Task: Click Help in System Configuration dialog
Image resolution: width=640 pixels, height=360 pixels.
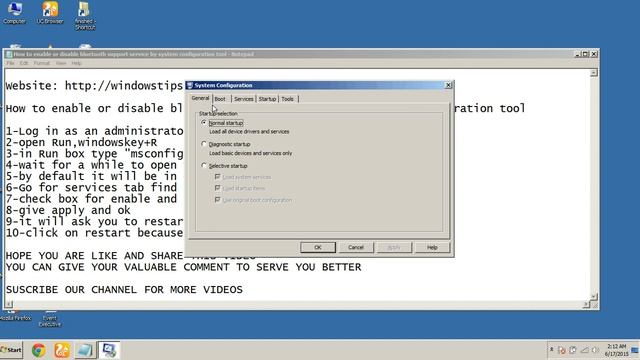Action: [x=432, y=247]
